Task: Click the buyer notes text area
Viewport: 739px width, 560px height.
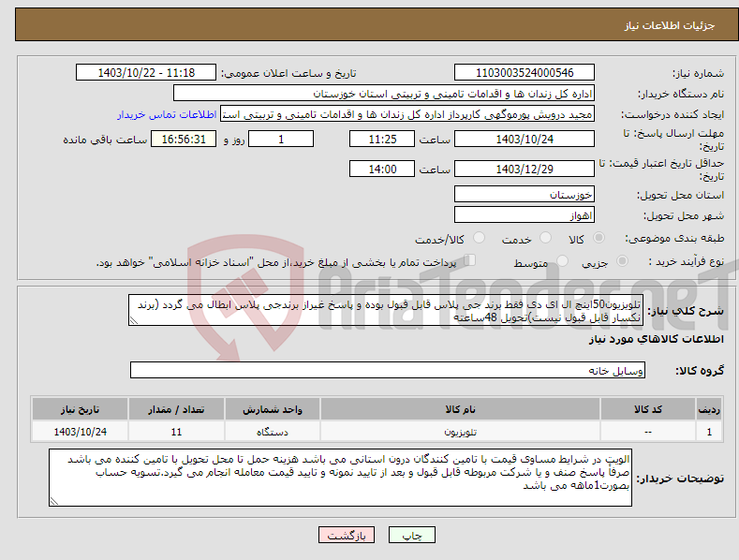Action: (x=340, y=478)
